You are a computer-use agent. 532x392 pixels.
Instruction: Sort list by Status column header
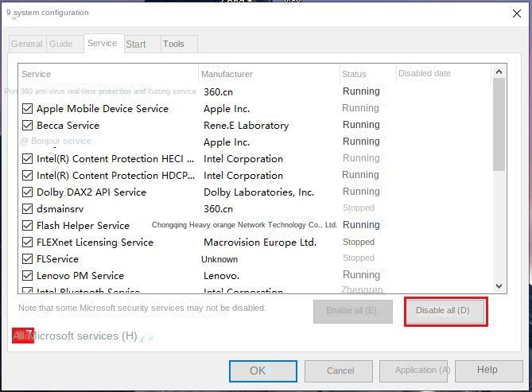pos(355,74)
